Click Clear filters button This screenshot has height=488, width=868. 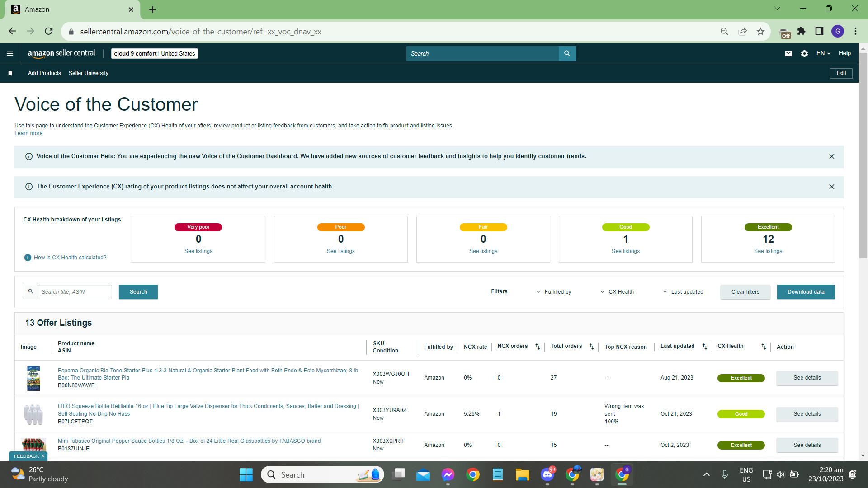coord(745,292)
